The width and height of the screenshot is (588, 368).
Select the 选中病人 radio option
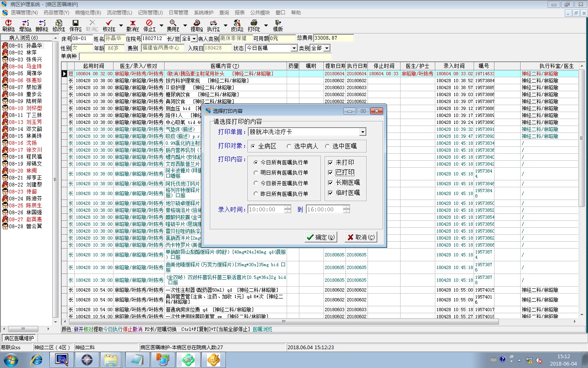click(x=289, y=146)
